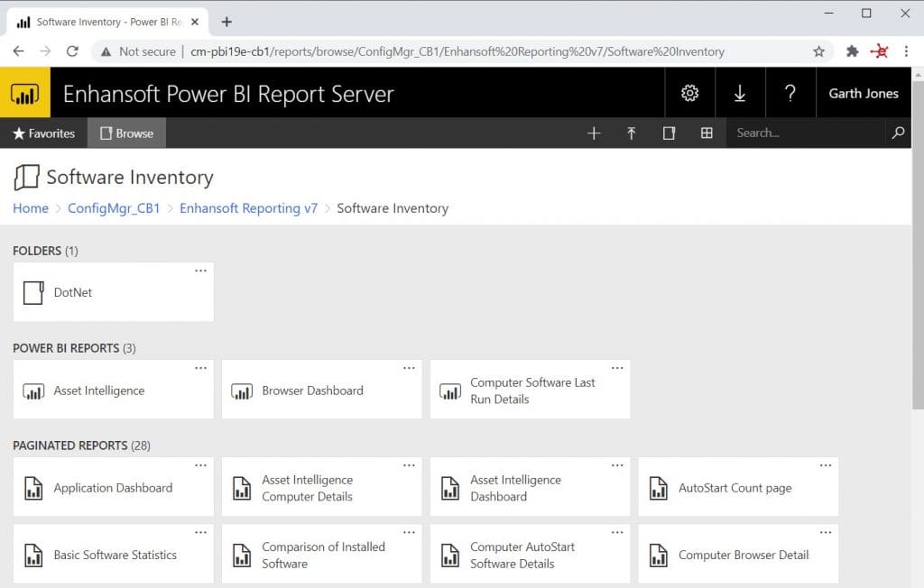The image size is (924, 588).
Task: Open ellipsis menu on Asset Intelligence Computer Details
Action: (409, 464)
